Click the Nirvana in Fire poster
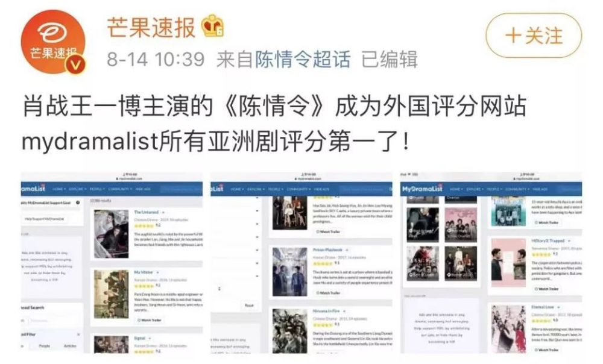Screen dimensions: 603x364 (290, 331)
